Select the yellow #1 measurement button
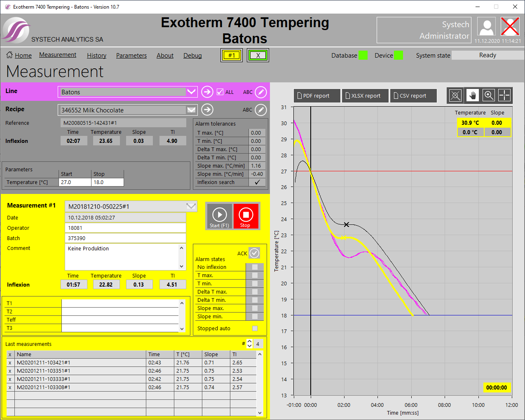525x420 pixels. click(x=232, y=55)
